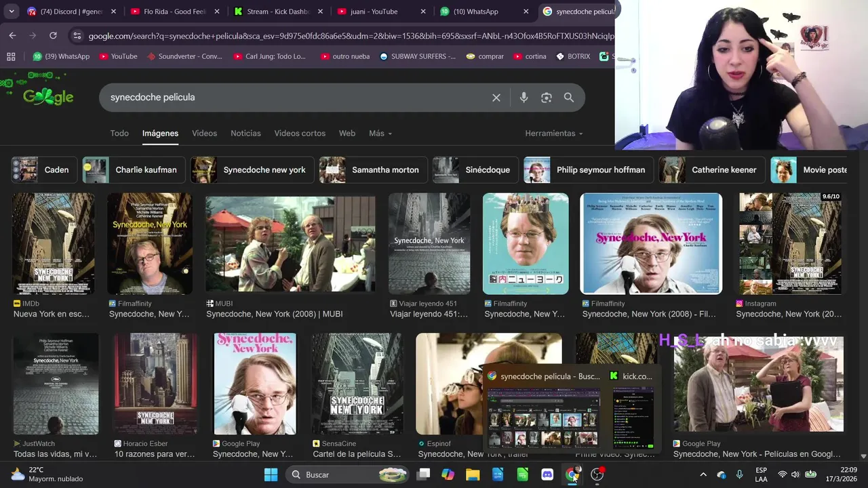
Task: Switch to the Web results tab
Action: pos(347,134)
